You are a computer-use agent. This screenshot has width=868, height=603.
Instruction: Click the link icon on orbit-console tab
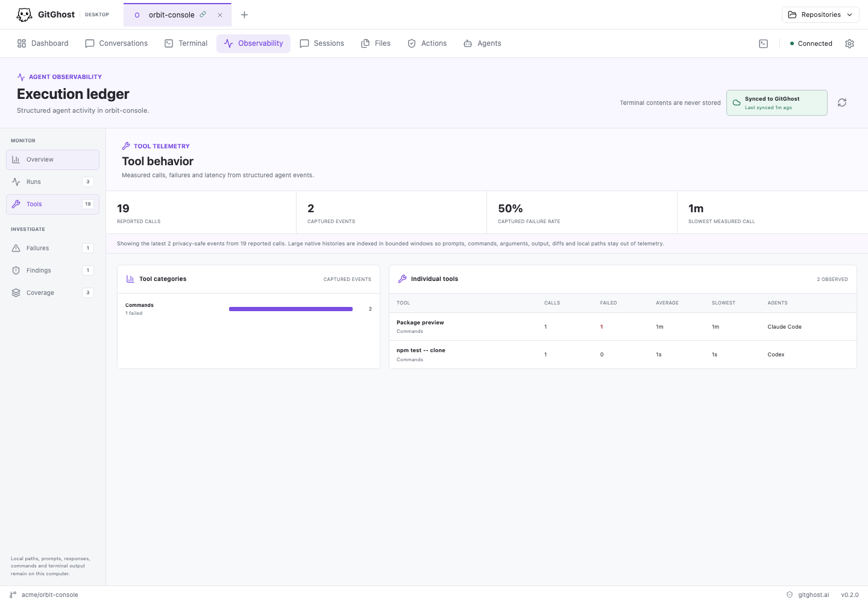[x=203, y=14]
